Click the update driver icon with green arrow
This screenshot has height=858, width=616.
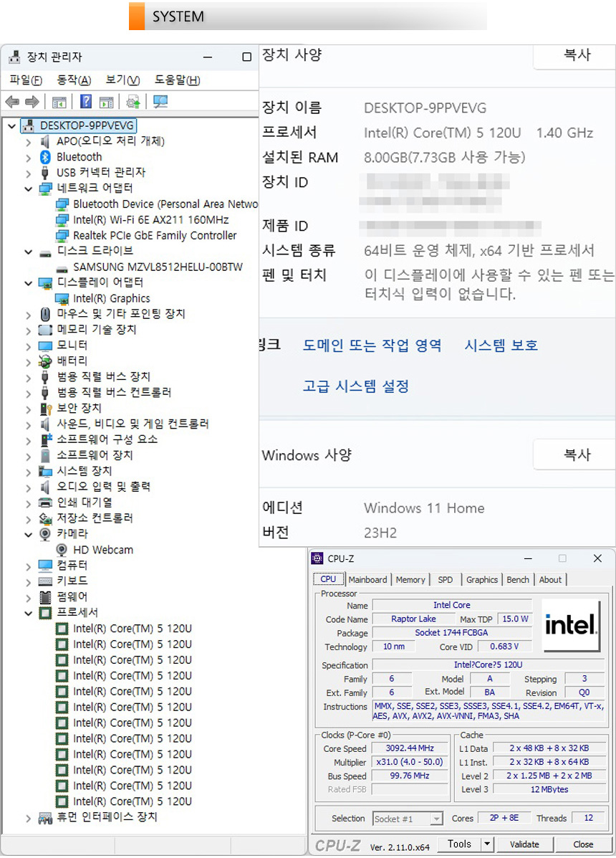[x=133, y=102]
